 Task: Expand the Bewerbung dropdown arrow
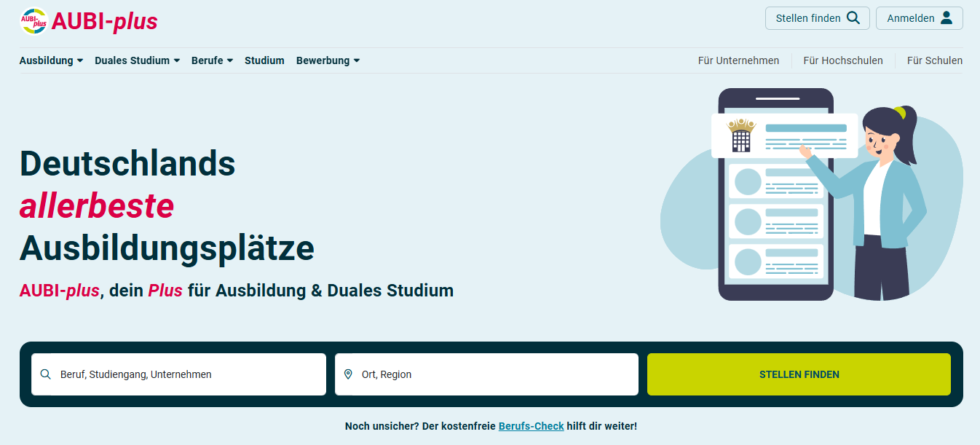click(x=357, y=60)
